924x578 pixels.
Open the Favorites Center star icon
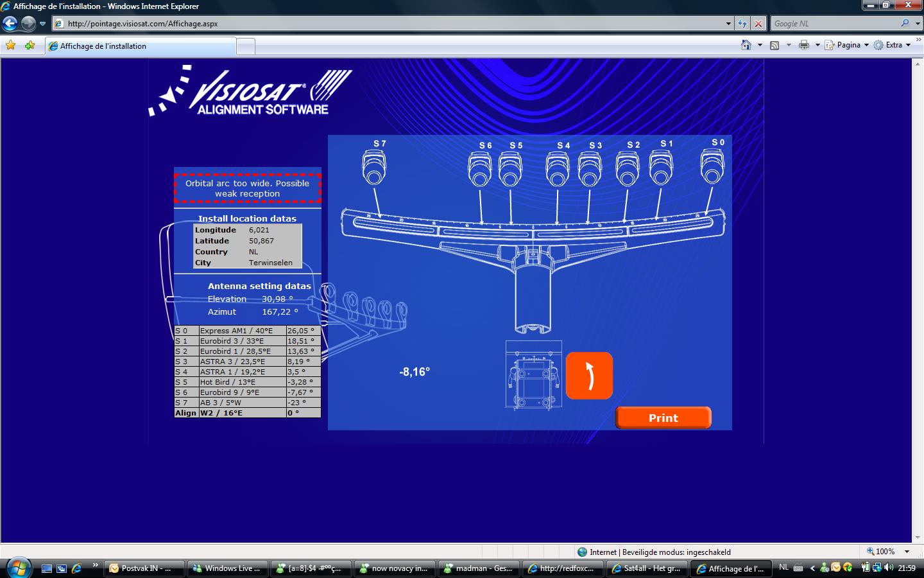click(10, 46)
